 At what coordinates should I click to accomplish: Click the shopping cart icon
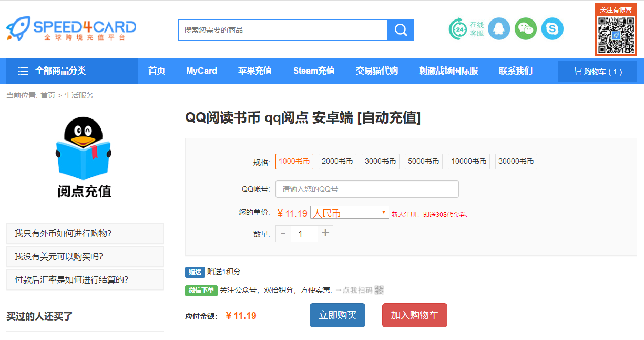point(578,71)
